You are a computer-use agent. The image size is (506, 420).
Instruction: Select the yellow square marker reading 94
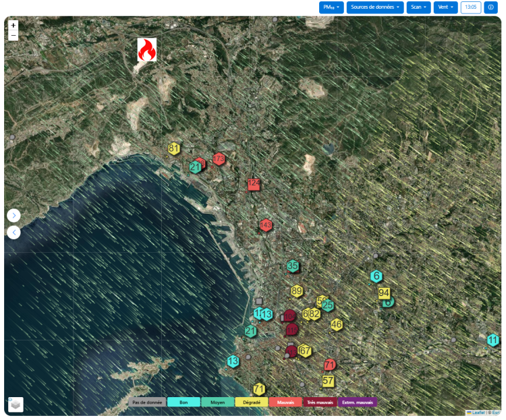tap(384, 293)
